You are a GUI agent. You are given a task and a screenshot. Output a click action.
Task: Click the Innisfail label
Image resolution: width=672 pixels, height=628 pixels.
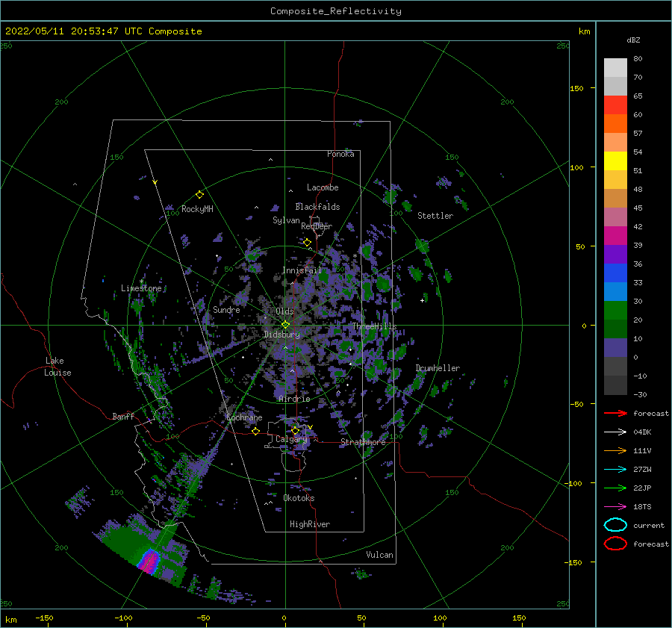pyautogui.click(x=302, y=270)
